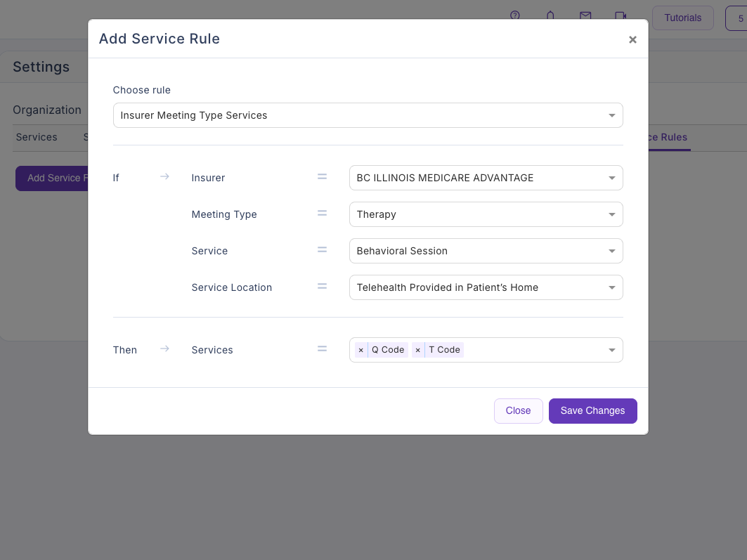Remove the T Code tag
The width and height of the screenshot is (747, 560).
418,350
